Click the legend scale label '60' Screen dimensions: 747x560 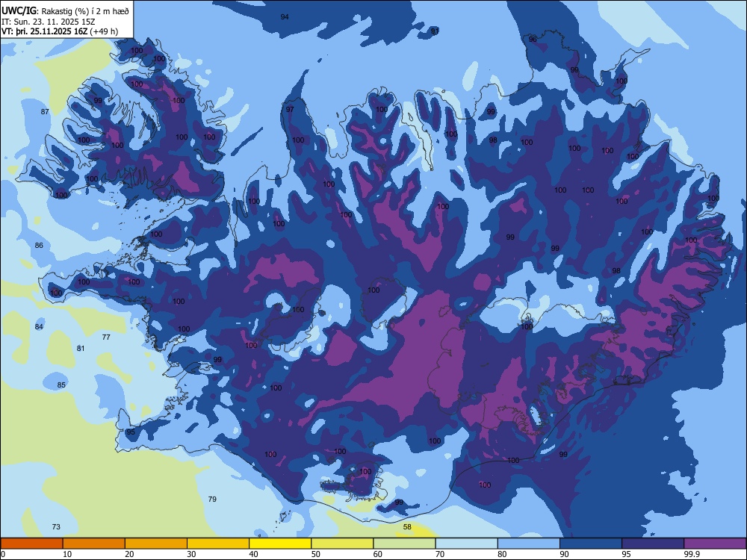[x=378, y=554]
